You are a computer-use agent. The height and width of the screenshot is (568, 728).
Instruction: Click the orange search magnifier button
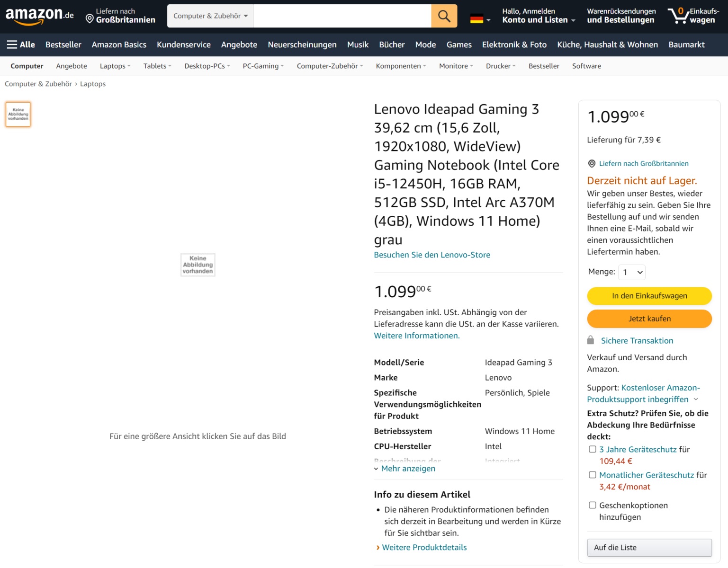(444, 16)
